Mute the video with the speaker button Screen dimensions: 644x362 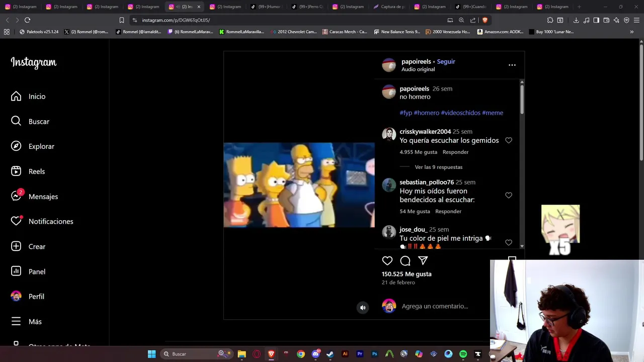pos(362,308)
